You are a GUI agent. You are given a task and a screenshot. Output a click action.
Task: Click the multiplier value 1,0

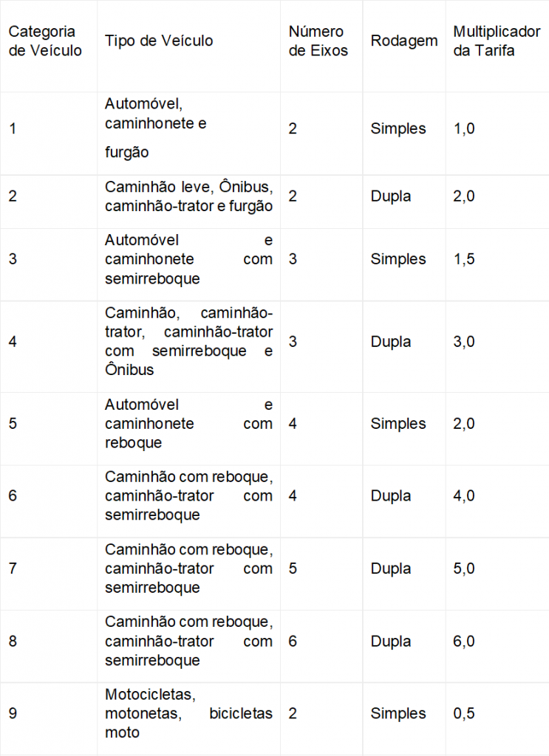pos(464,128)
